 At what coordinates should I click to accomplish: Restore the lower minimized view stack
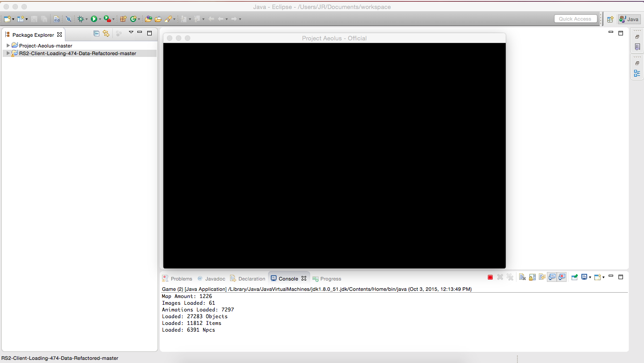pyautogui.click(x=637, y=63)
